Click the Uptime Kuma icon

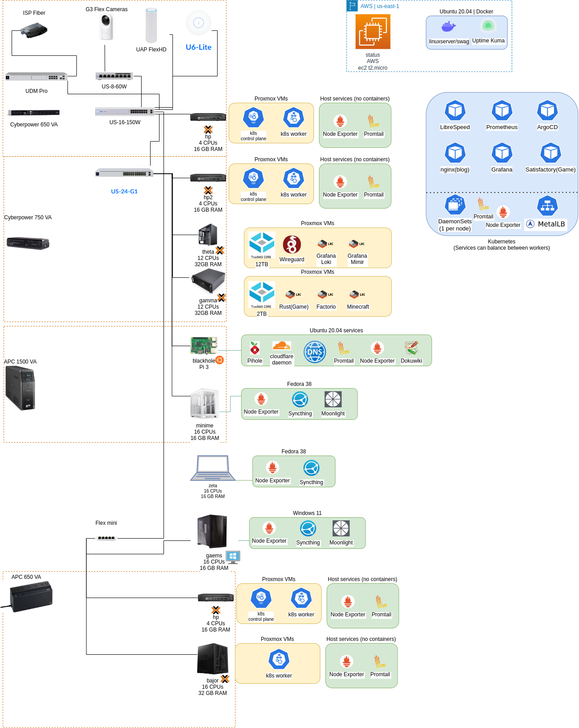tap(488, 26)
